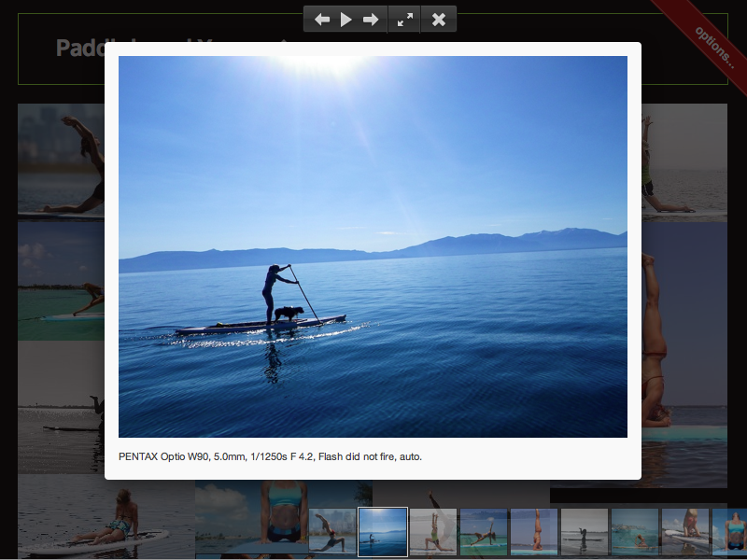
Task: Select the grey silhouette paddleboard thumbnail
Action: pos(585,532)
